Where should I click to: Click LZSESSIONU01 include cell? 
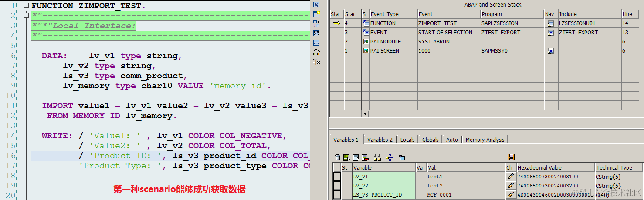pyautogui.click(x=589, y=23)
